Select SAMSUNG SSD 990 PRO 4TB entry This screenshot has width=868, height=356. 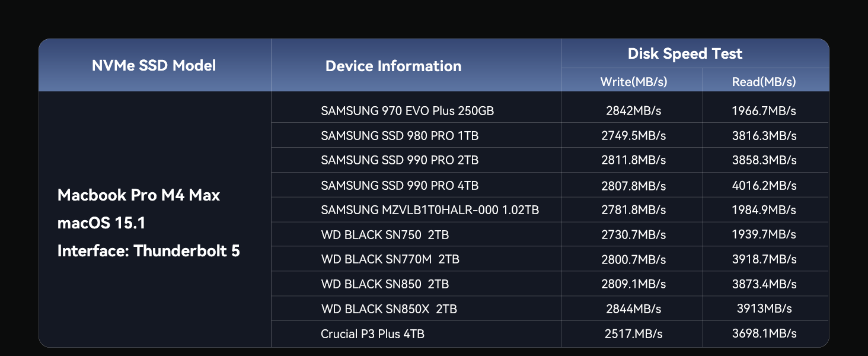[400, 186]
